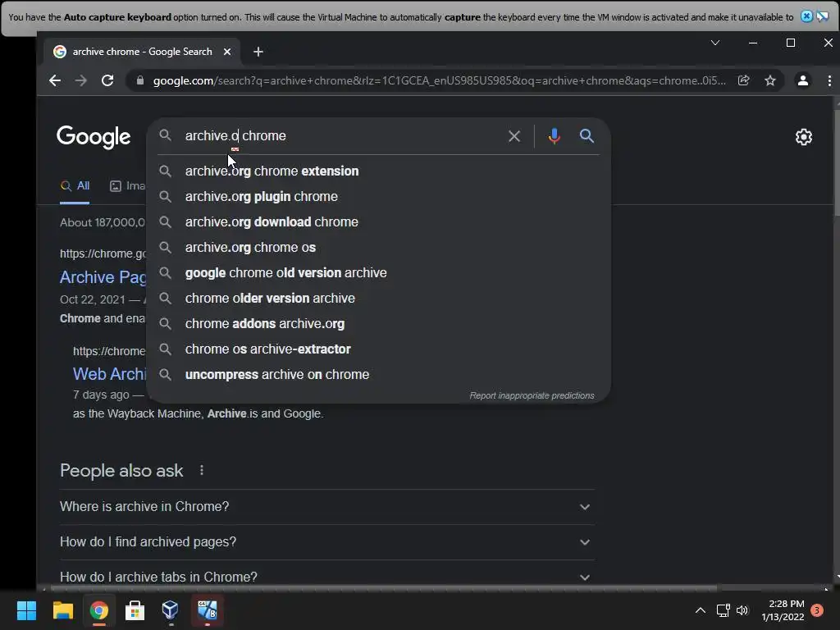This screenshot has width=840, height=630.
Task: Click Report inappropriate predictions link
Action: [532, 395]
